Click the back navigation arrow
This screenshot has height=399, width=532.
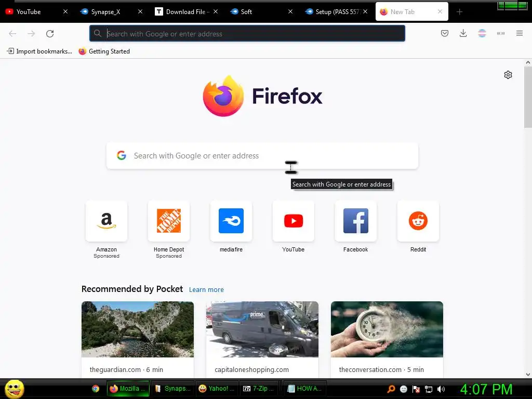12,33
